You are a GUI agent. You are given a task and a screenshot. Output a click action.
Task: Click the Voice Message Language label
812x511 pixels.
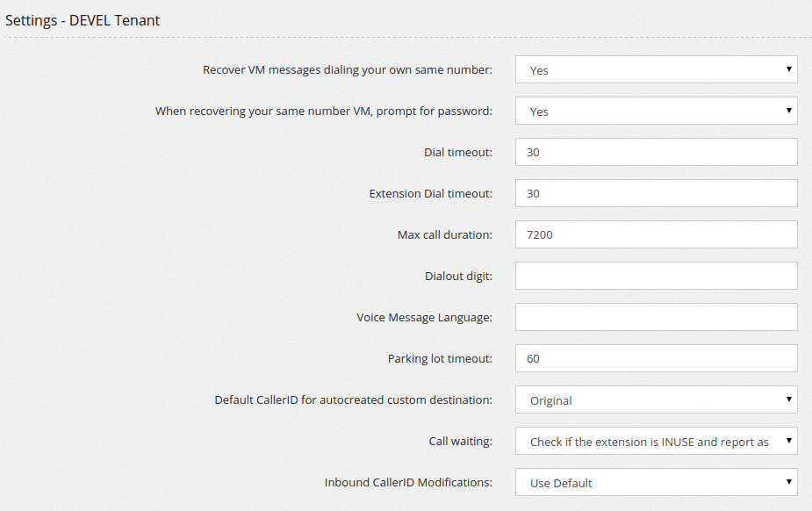coord(425,317)
